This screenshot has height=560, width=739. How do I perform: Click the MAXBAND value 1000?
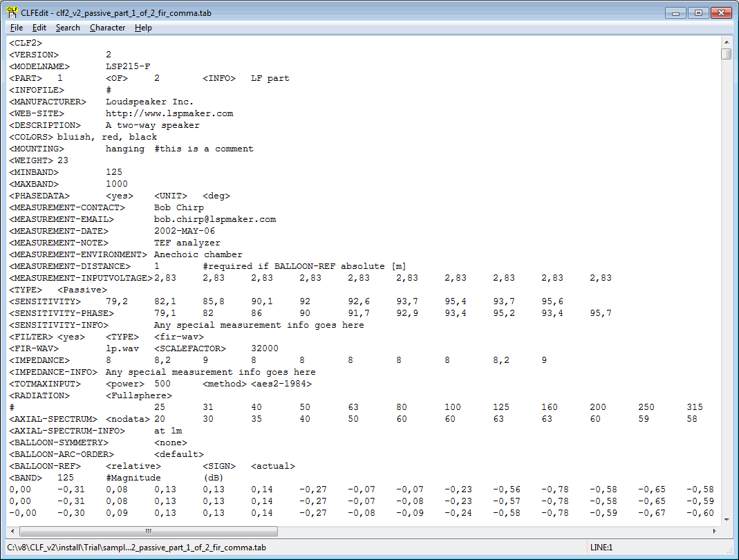coord(116,184)
